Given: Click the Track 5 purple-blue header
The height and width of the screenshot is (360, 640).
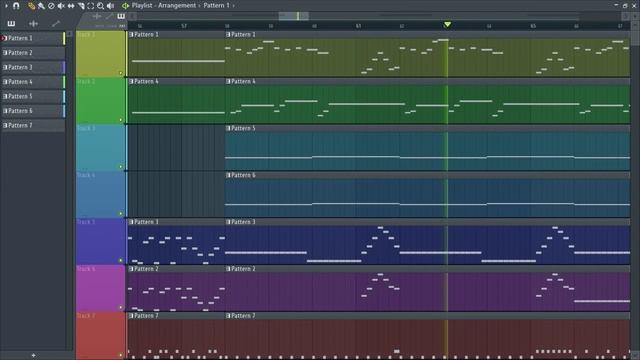Looking at the screenshot, I should 100,241.
